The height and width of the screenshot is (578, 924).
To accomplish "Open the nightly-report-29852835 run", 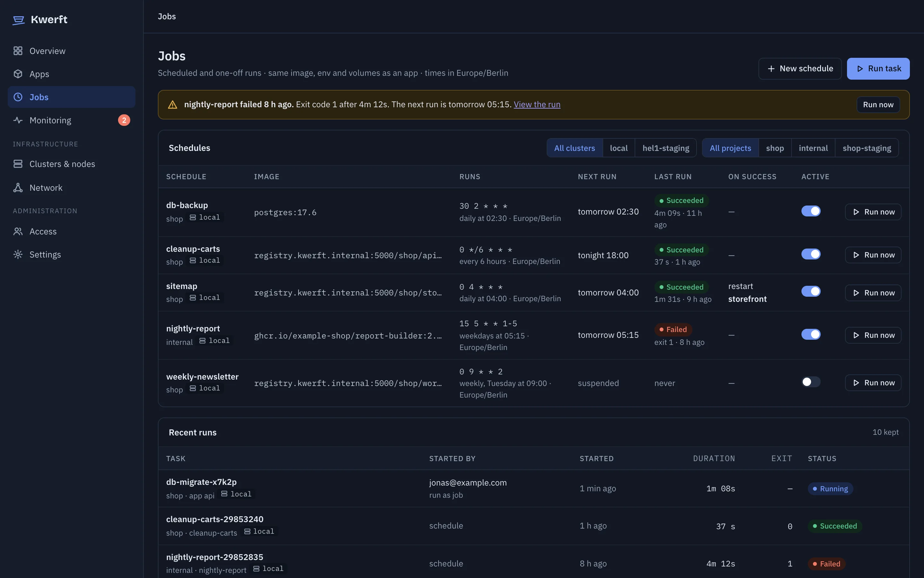I will point(215,557).
